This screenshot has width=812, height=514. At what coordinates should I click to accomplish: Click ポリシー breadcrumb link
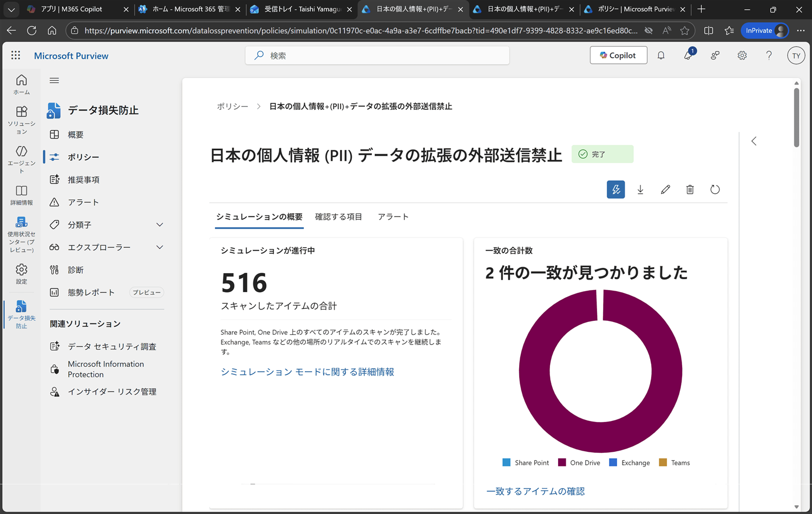(233, 107)
